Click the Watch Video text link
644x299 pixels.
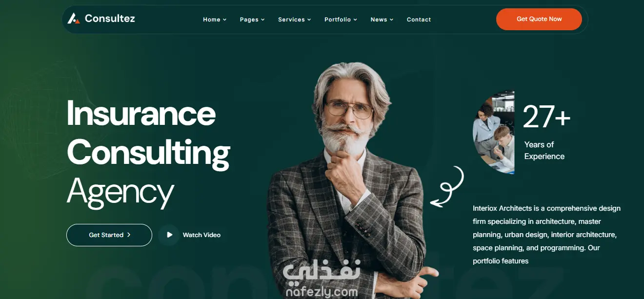(x=201, y=235)
